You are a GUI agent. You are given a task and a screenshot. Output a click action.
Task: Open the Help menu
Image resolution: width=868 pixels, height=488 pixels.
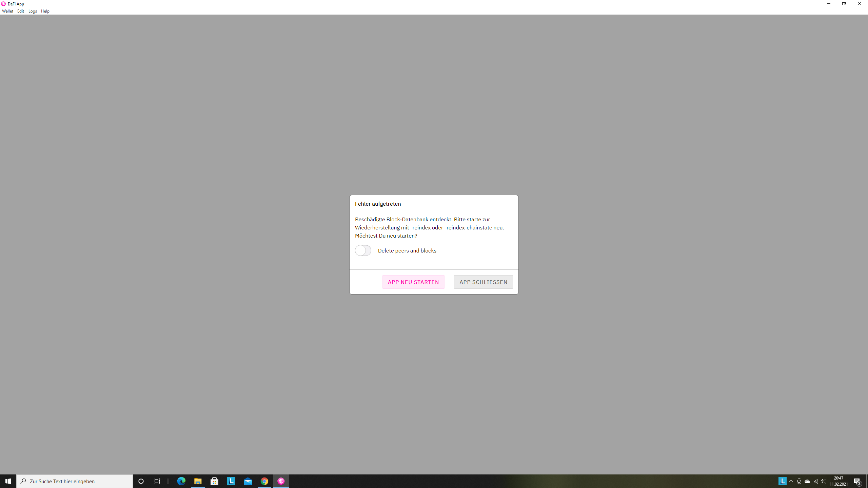(45, 11)
